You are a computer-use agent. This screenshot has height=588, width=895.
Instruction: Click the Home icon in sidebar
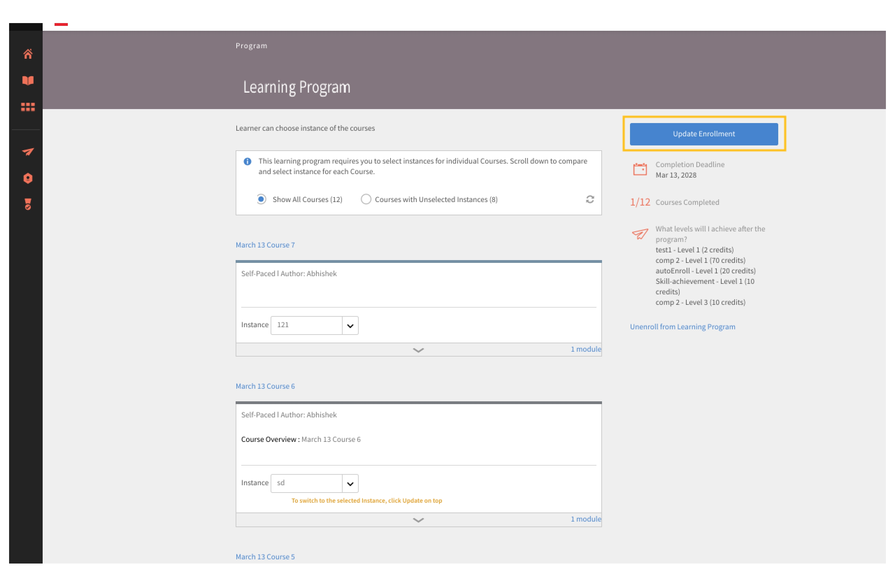click(28, 54)
